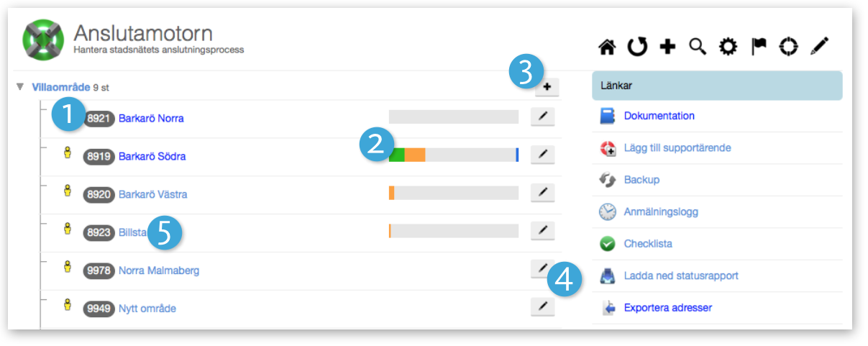The height and width of the screenshot is (346, 868).
Task: Open settings gear icon
Action: tap(728, 47)
